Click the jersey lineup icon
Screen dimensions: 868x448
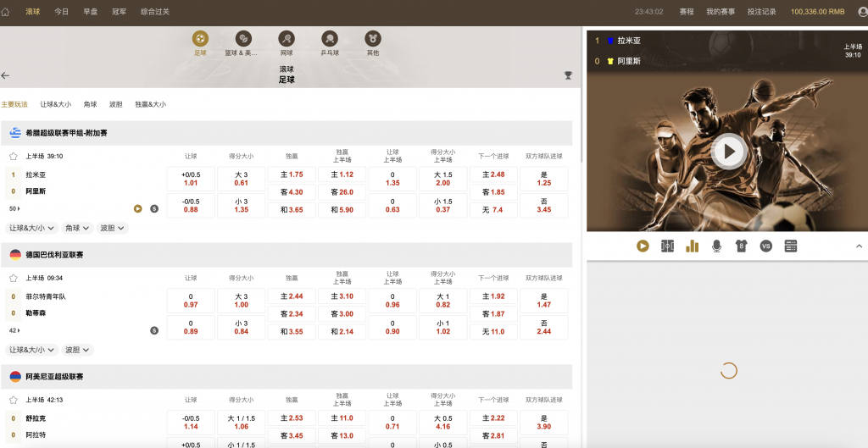[741, 246]
